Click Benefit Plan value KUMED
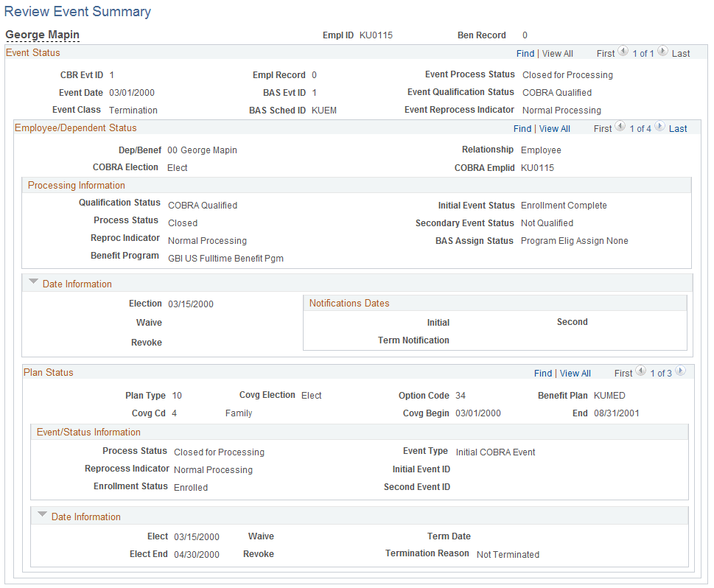Screen dimensions: 714x588 (609, 396)
